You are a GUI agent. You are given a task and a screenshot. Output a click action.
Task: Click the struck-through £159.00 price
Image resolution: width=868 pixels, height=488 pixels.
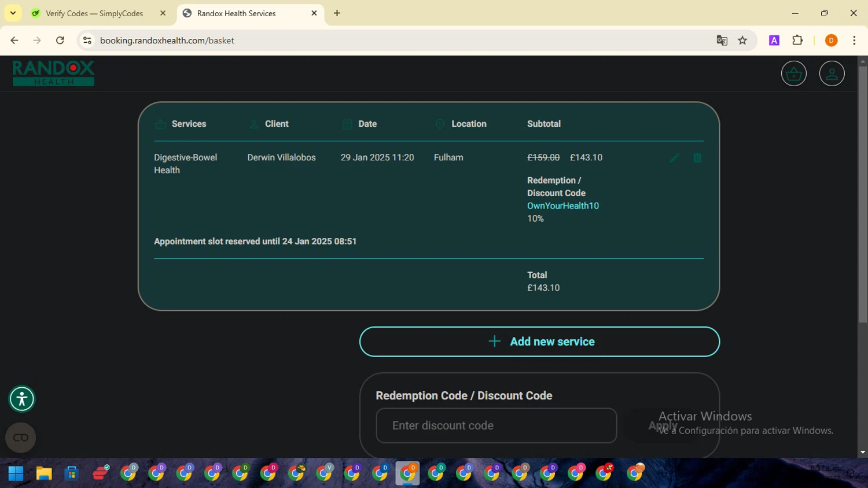(543, 157)
